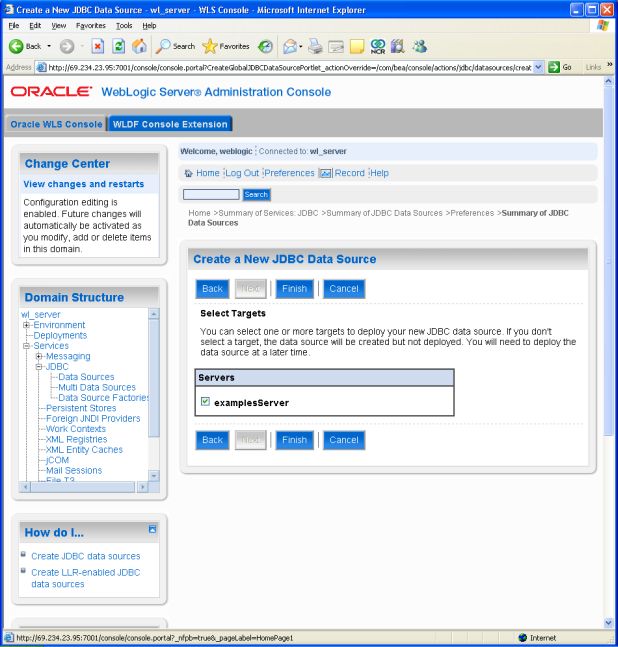Click the top Finish button
Screen dimensions: 618x647
[x=294, y=289]
